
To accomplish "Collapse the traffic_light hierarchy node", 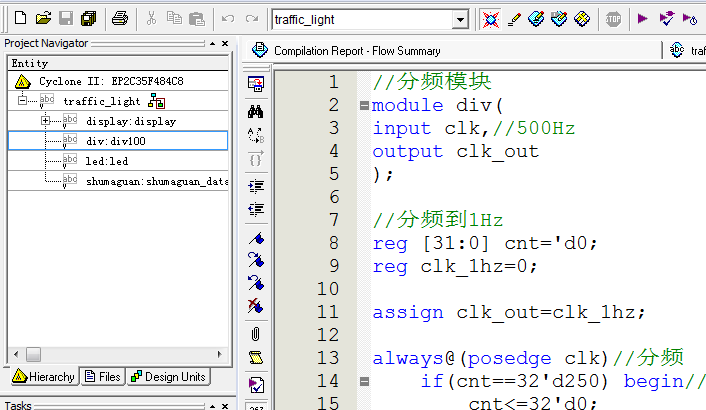I will (x=22, y=101).
